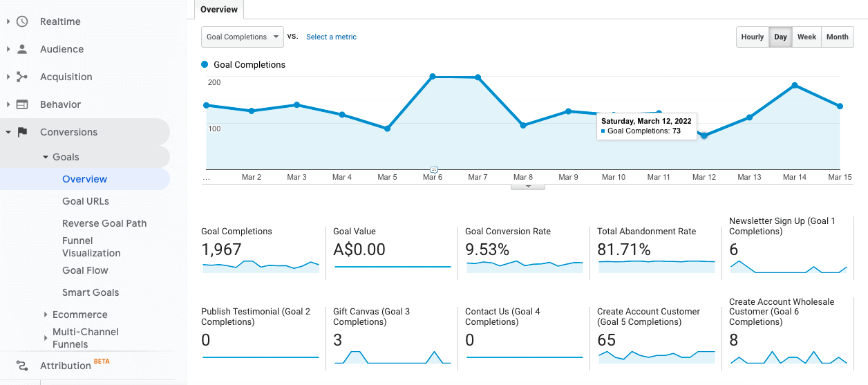868x385 pixels.
Task: Expand the Multi-Channel Funnels section
Action: [46, 338]
